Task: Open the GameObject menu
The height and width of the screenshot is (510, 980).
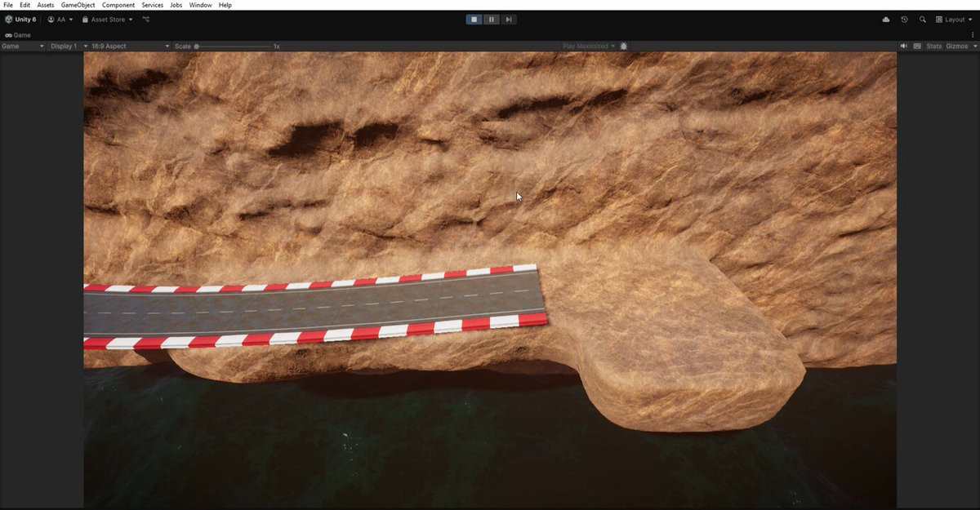Action: (78, 5)
